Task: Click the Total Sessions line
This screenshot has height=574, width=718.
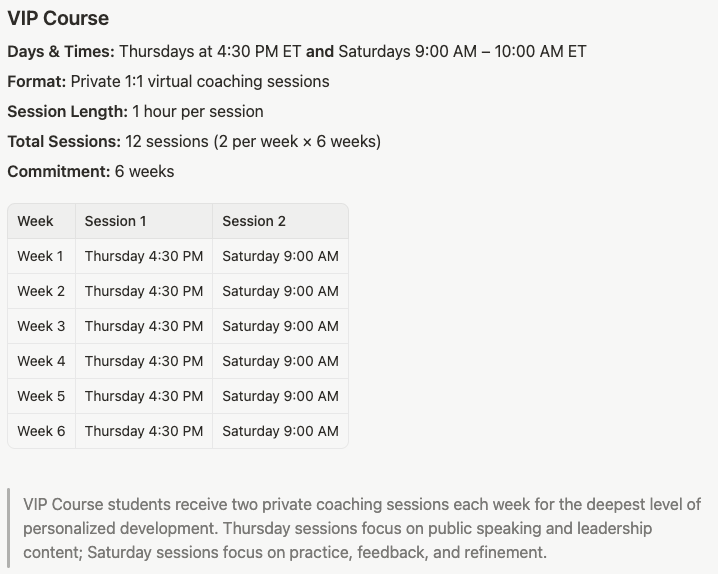Action: pyautogui.click(x=194, y=141)
